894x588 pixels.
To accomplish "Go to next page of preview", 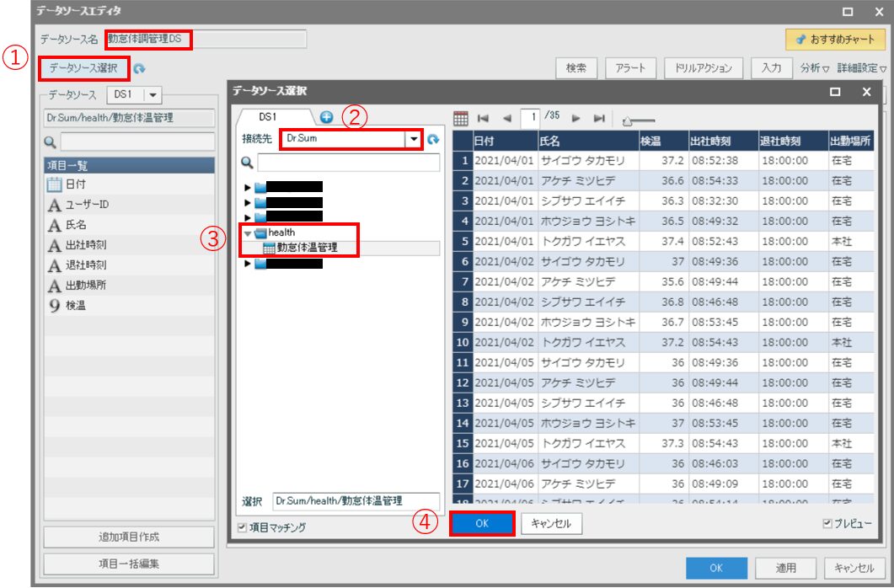I will 576,118.
